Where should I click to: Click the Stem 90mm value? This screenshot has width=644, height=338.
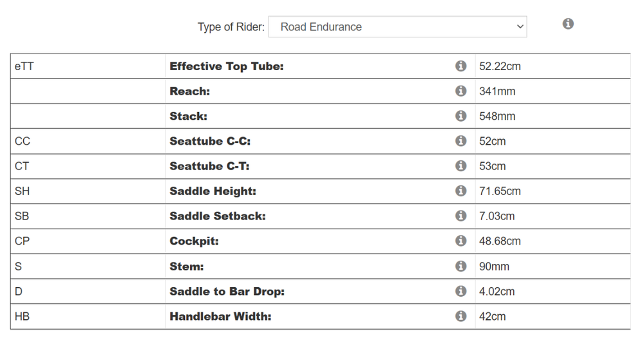coord(494,267)
